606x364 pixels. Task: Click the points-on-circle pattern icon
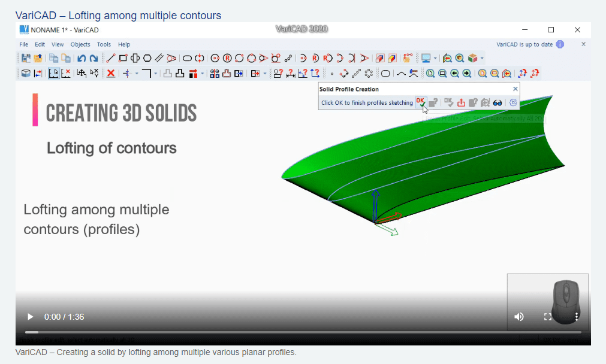pyautogui.click(x=369, y=74)
